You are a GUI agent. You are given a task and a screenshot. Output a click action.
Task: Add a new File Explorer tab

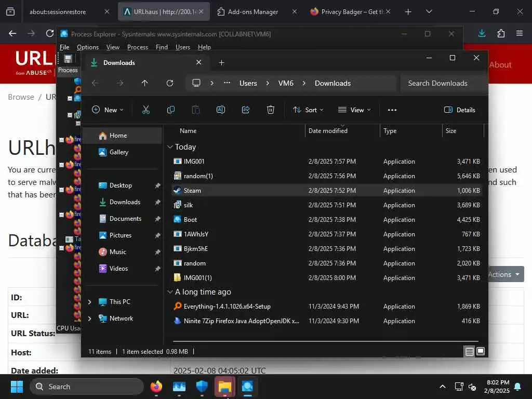(x=221, y=63)
